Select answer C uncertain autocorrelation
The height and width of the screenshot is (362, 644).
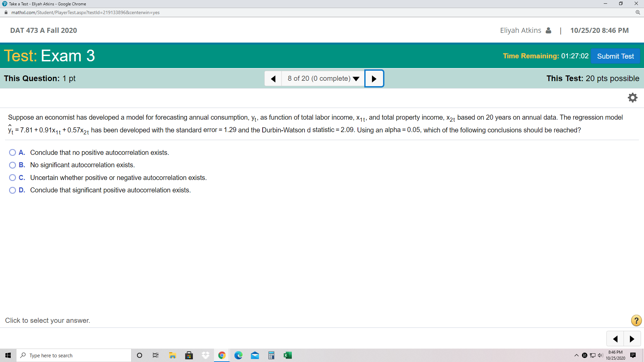click(x=12, y=178)
